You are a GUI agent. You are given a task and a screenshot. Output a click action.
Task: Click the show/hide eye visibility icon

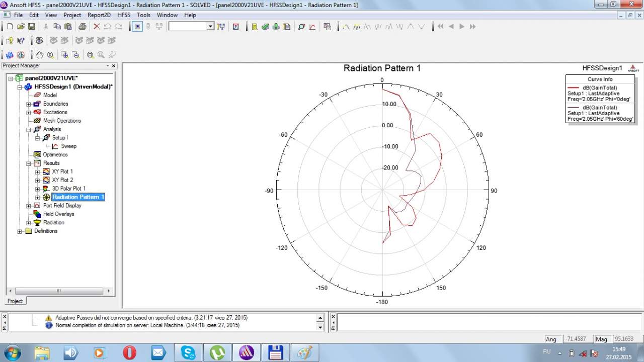(39, 41)
